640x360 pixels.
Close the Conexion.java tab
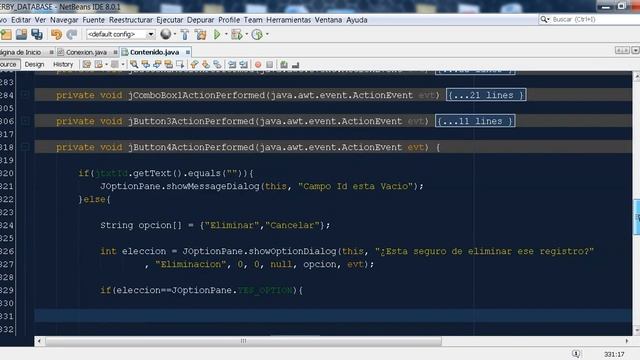(x=116, y=52)
